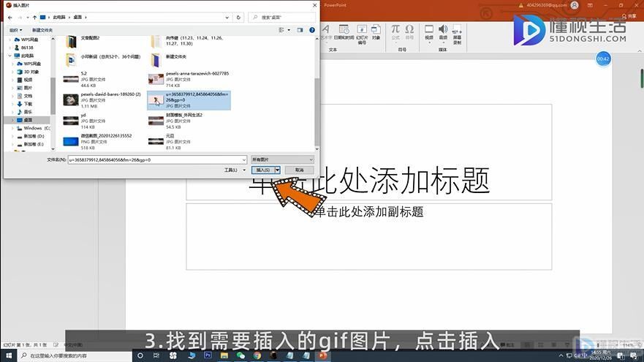Expand the 3D 对象 tree node arrow
The height and width of the screenshot is (362, 644).
coord(12,72)
